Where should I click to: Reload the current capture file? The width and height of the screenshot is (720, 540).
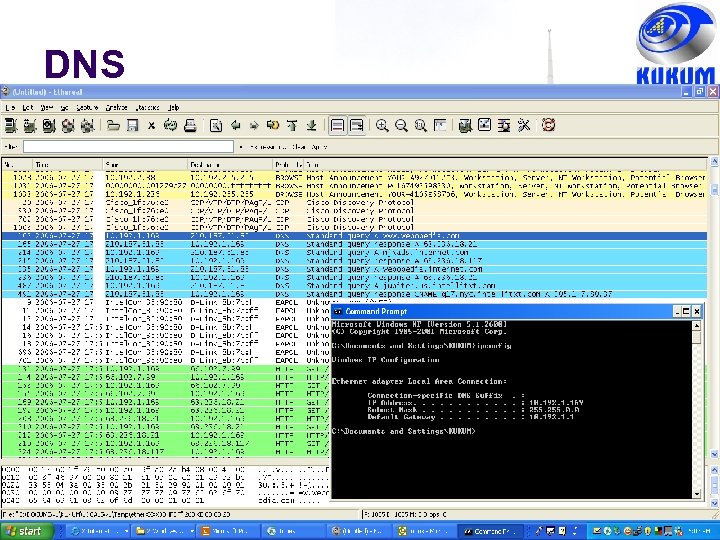coord(170,125)
